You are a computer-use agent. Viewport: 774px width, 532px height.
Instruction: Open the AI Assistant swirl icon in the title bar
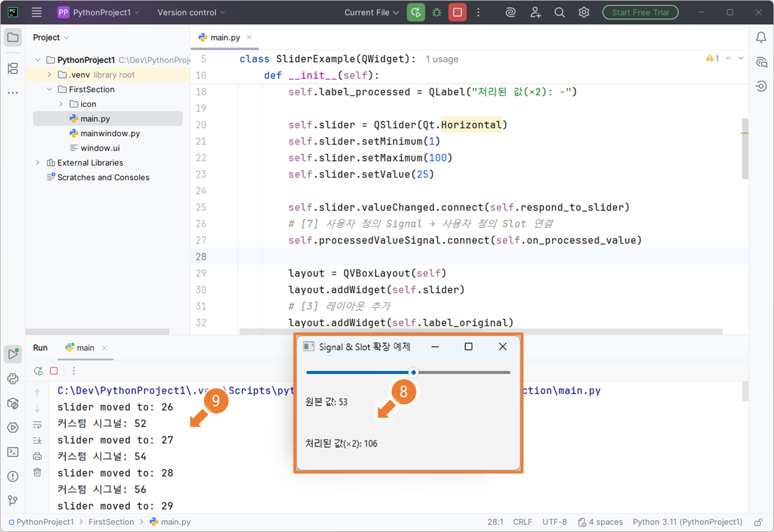coord(511,12)
